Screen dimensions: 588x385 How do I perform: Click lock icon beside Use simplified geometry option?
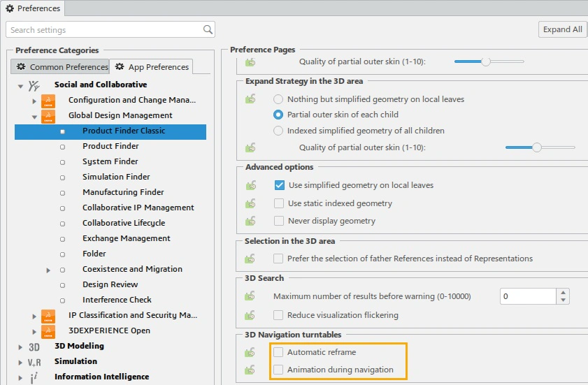[250, 186]
